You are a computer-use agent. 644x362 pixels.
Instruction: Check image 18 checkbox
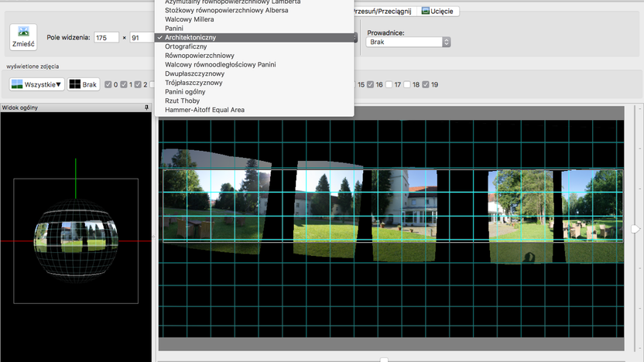point(407,84)
